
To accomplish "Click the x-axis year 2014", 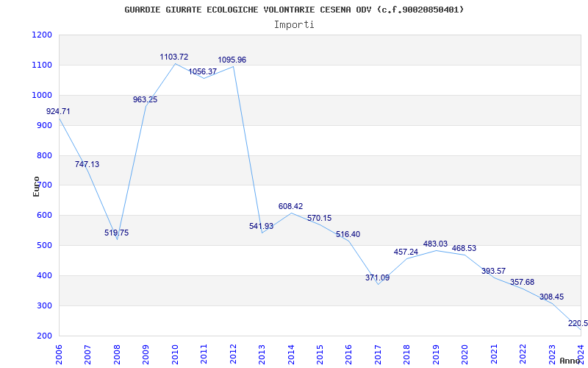I will coord(290,355).
